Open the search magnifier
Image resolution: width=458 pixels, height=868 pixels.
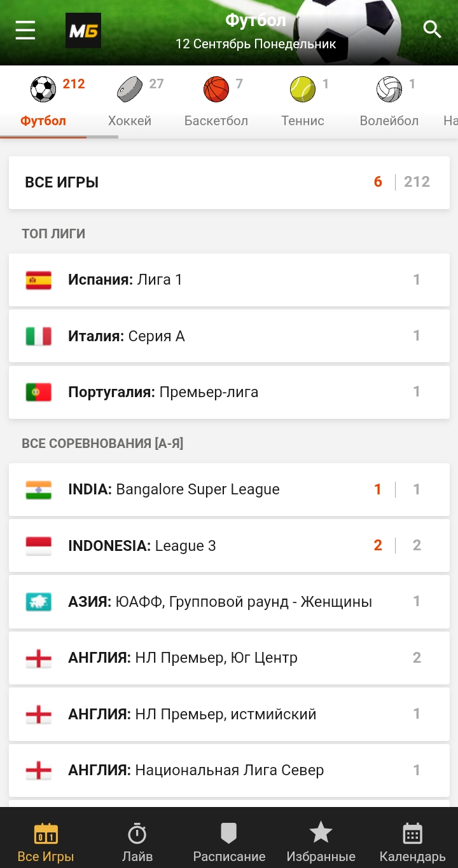[x=432, y=29]
